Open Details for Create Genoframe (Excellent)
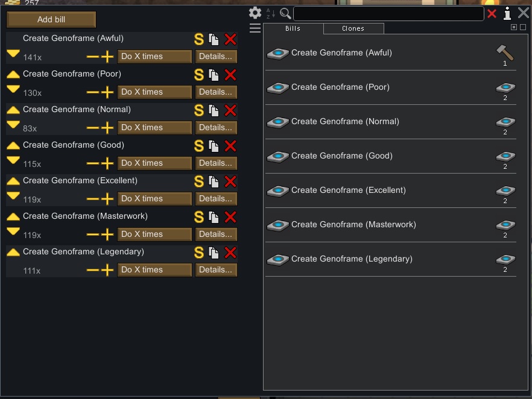The width and height of the screenshot is (532, 399). pos(215,198)
